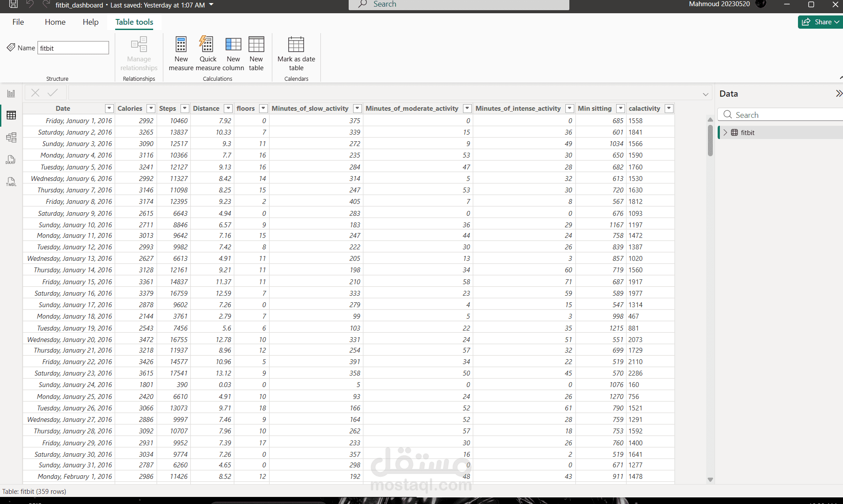The height and width of the screenshot is (504, 843).
Task: Click the Redo arrow in title bar
Action: click(x=46, y=4)
